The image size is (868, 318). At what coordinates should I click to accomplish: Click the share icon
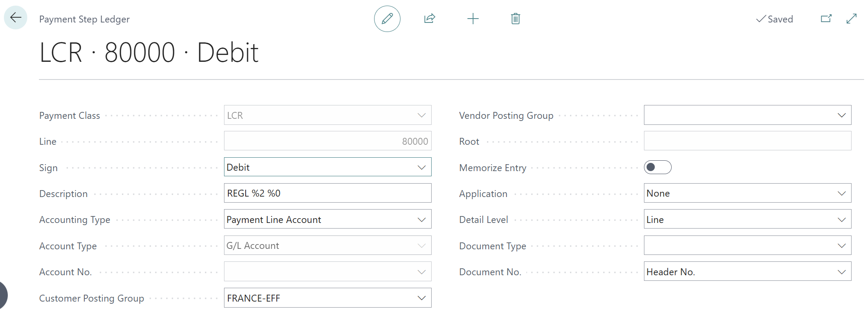point(429,19)
